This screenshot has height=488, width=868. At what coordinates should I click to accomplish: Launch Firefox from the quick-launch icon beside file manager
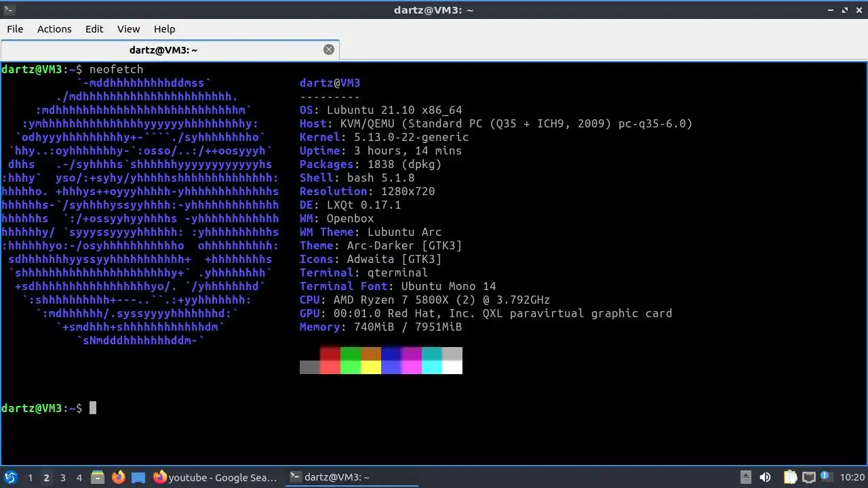click(119, 477)
